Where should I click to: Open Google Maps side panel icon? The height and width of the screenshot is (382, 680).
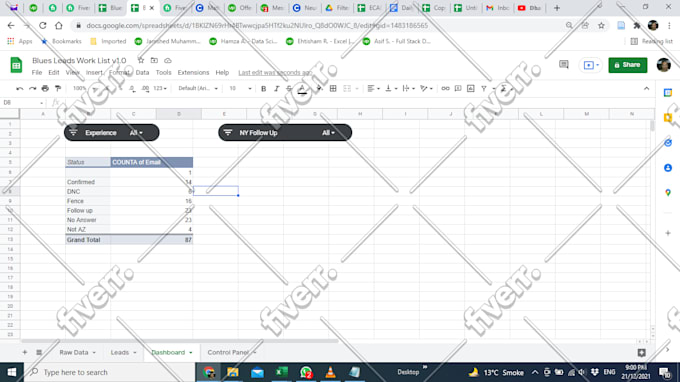(x=668, y=193)
